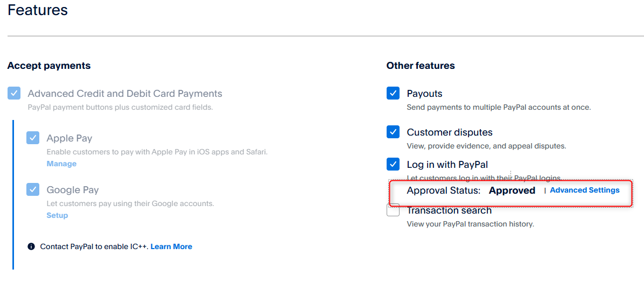
Task: Open Advanced Settings for Log in with PayPal
Action: pos(584,190)
